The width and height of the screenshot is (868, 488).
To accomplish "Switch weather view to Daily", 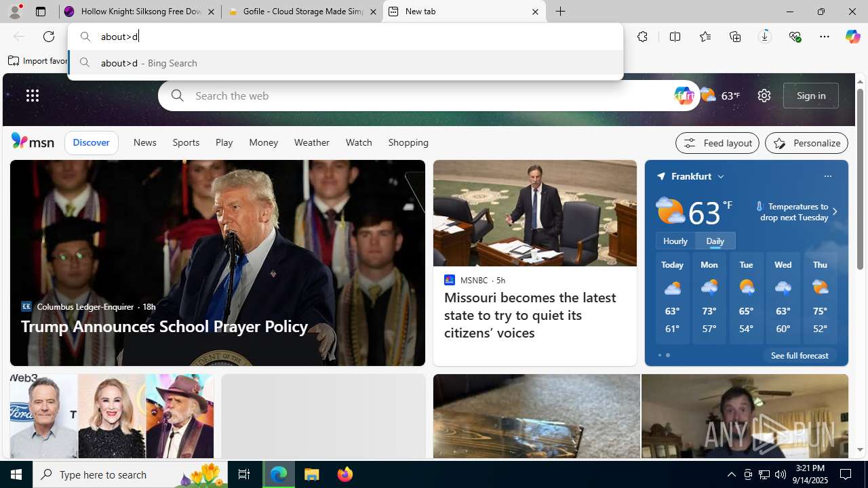I will point(715,241).
